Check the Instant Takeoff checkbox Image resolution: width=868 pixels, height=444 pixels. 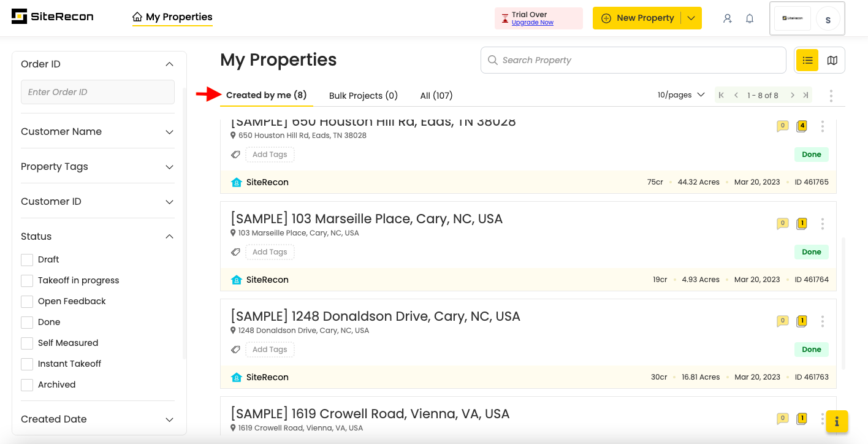(x=27, y=364)
